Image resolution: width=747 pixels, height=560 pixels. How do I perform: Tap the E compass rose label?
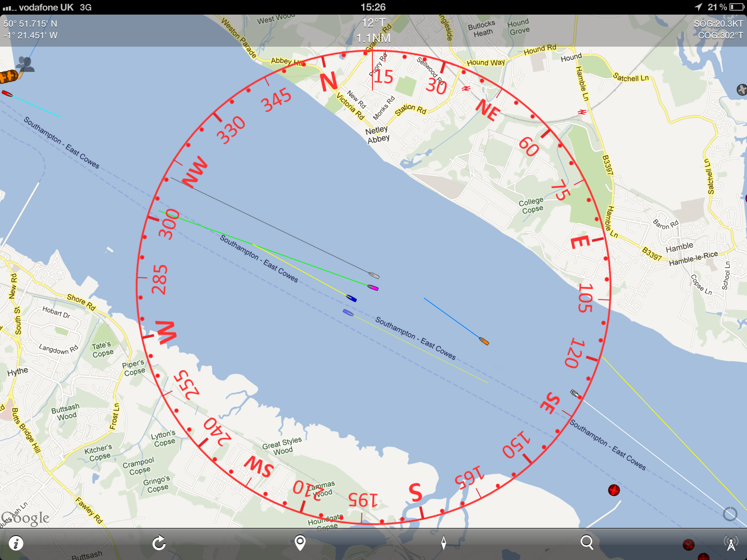coord(580,242)
